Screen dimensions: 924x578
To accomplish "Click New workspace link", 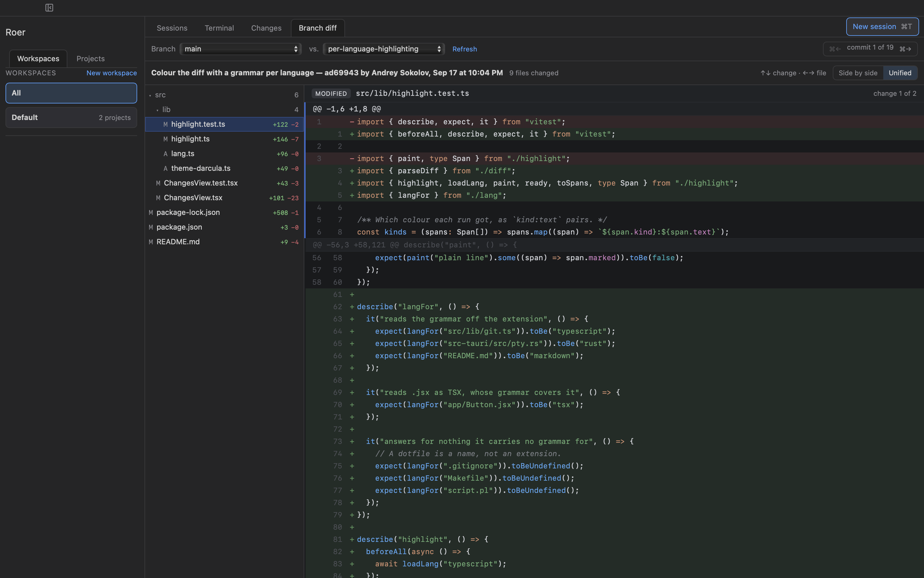I will 112,73.
